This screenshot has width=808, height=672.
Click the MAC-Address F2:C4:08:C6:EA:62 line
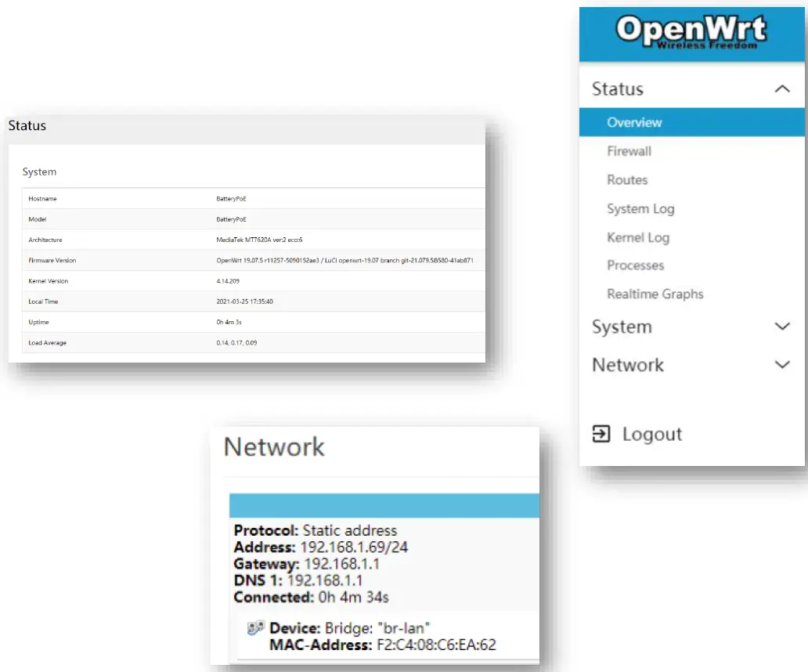coord(382,644)
